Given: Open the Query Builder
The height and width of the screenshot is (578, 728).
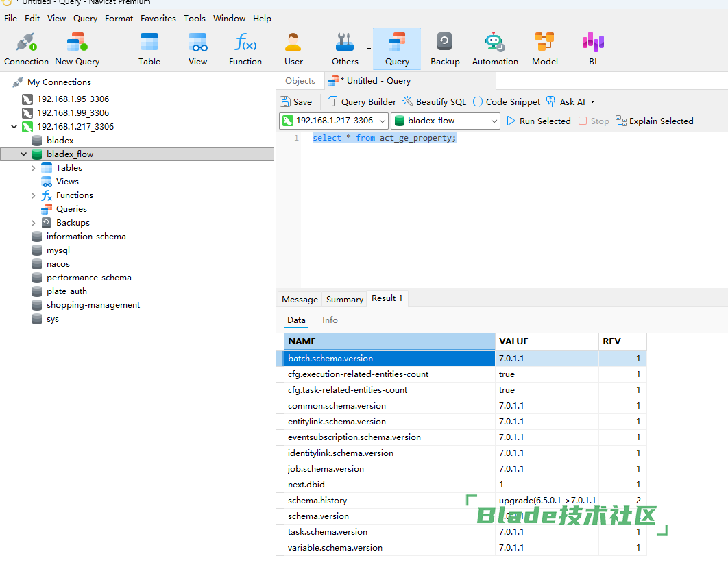Looking at the screenshot, I should coord(362,101).
